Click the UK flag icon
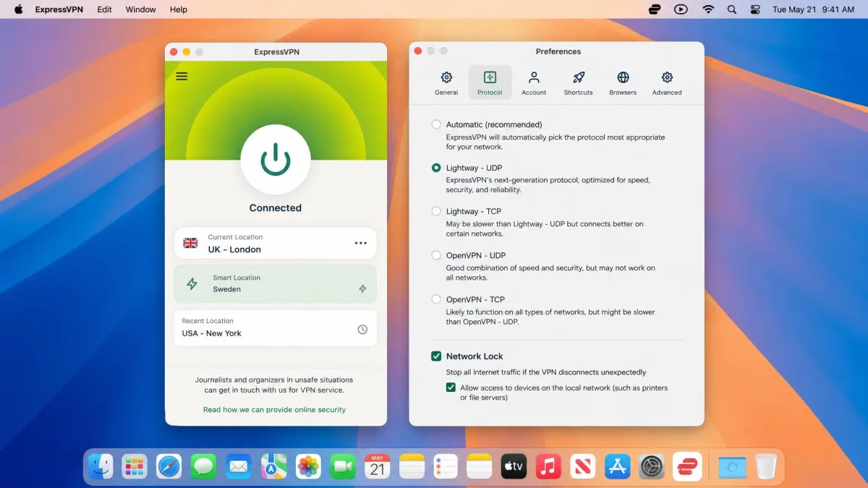The image size is (868, 488). [x=190, y=243]
